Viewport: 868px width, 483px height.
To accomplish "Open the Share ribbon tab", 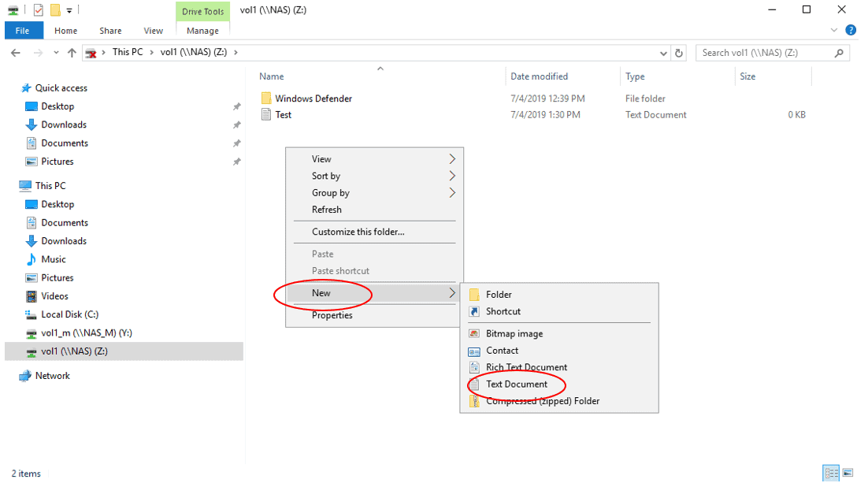I will 110,31.
